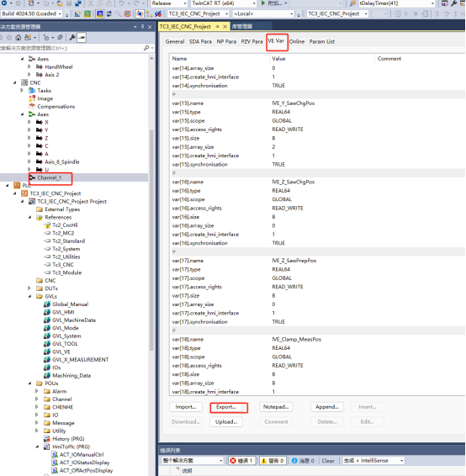Switch to the General tab
Viewport: 466px width, 476px height.
(175, 41)
